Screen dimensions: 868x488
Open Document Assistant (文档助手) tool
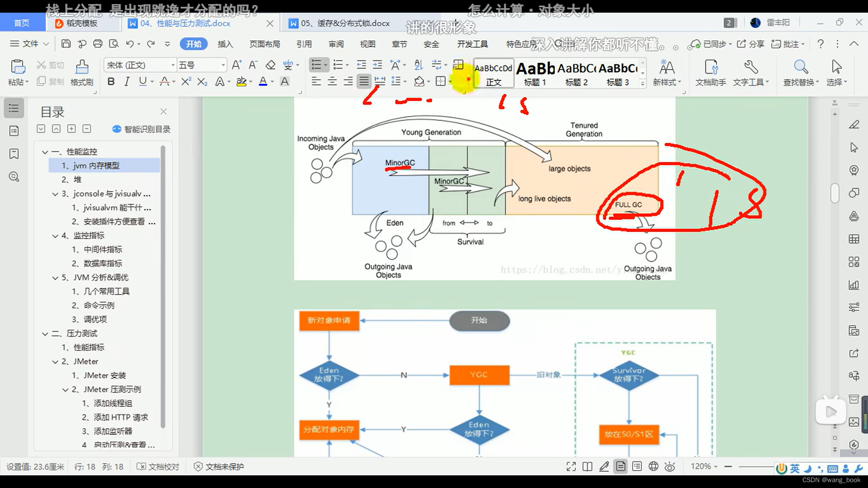711,72
